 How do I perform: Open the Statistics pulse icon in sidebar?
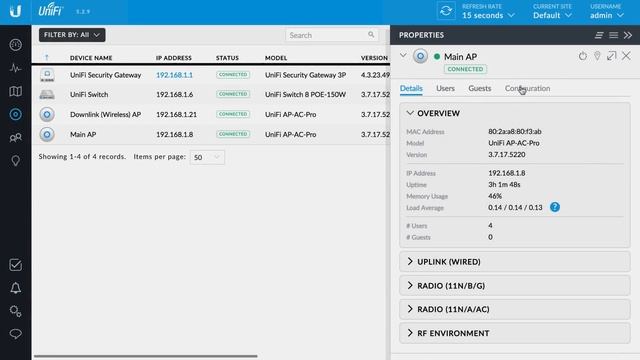pyautogui.click(x=16, y=68)
